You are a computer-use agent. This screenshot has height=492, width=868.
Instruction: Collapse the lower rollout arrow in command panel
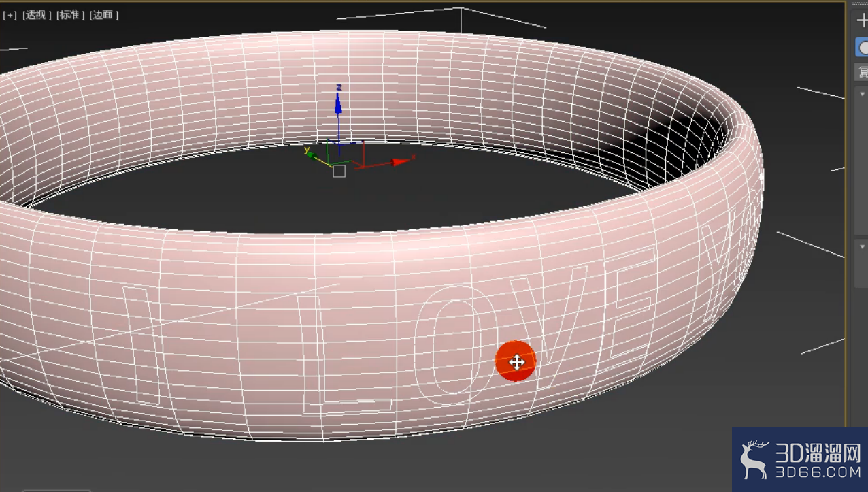[x=863, y=246]
